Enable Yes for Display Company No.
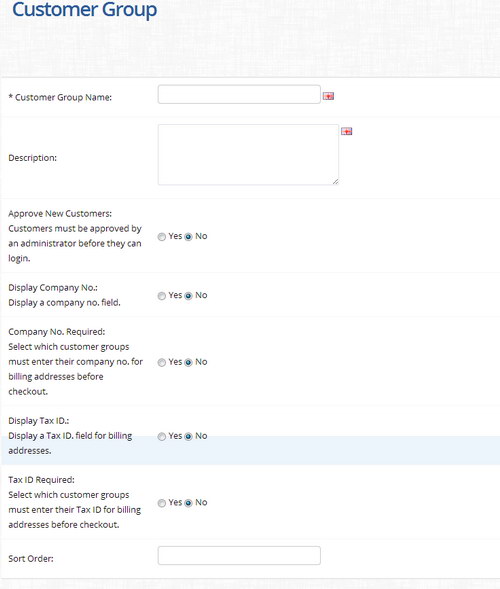The image size is (500, 589). click(x=162, y=296)
